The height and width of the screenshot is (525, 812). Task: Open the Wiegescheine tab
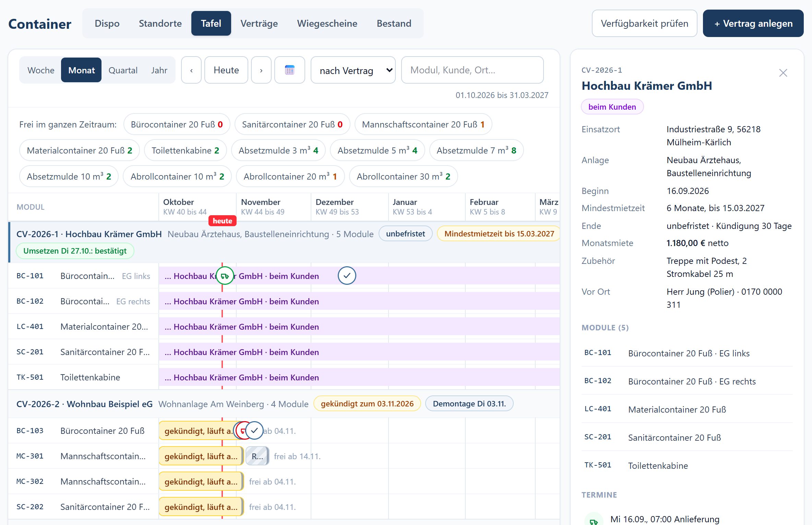(x=327, y=23)
